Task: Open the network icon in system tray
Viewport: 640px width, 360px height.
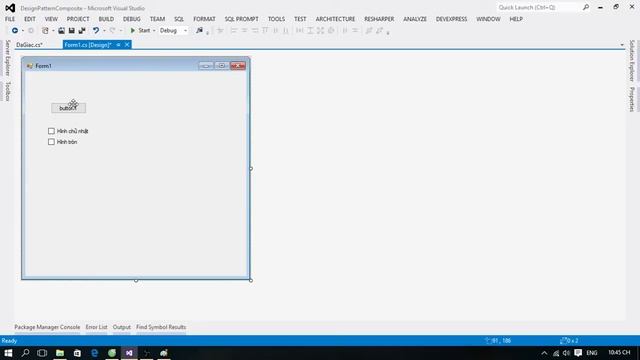Action: pos(556,353)
